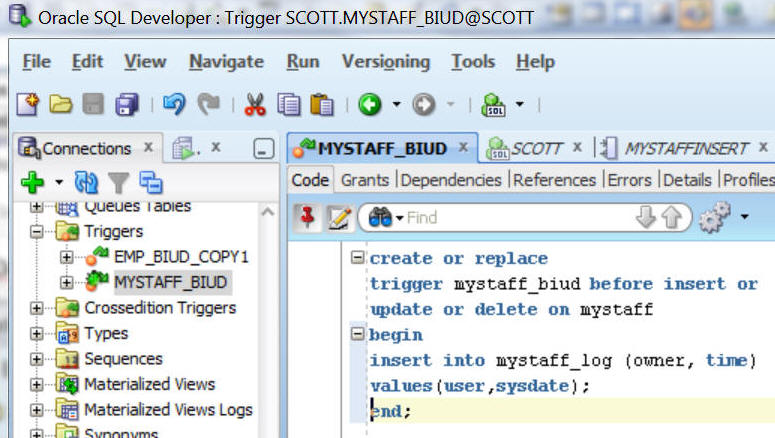This screenshot has width=775, height=438.
Task: Open the Navigate menu
Action: coord(226,62)
